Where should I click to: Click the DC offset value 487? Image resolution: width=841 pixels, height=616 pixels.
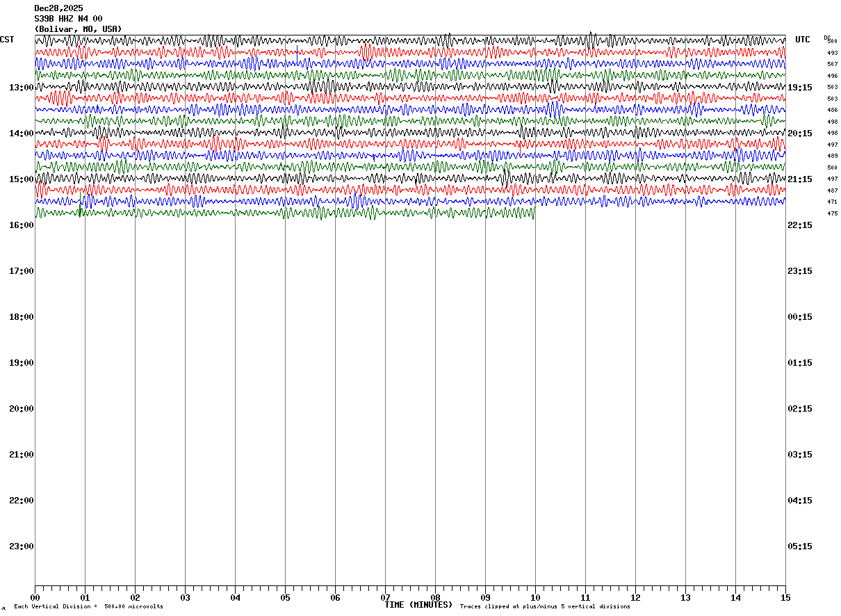point(832,191)
